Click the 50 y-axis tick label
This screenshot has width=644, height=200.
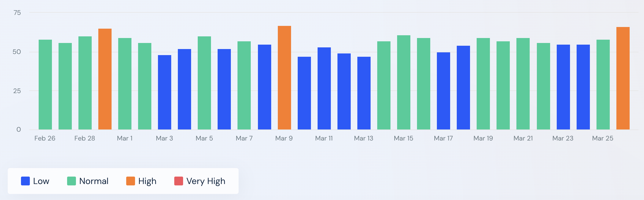tap(17, 52)
